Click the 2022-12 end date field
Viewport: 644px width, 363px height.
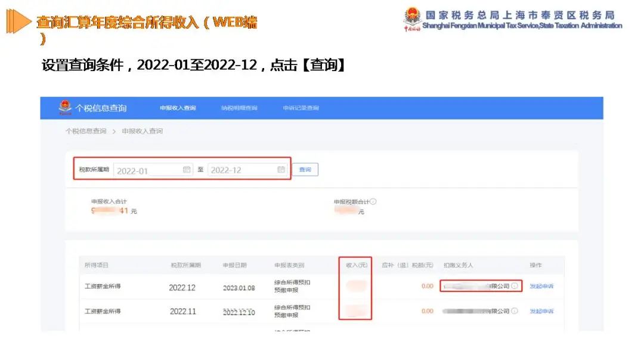pyautogui.click(x=247, y=170)
